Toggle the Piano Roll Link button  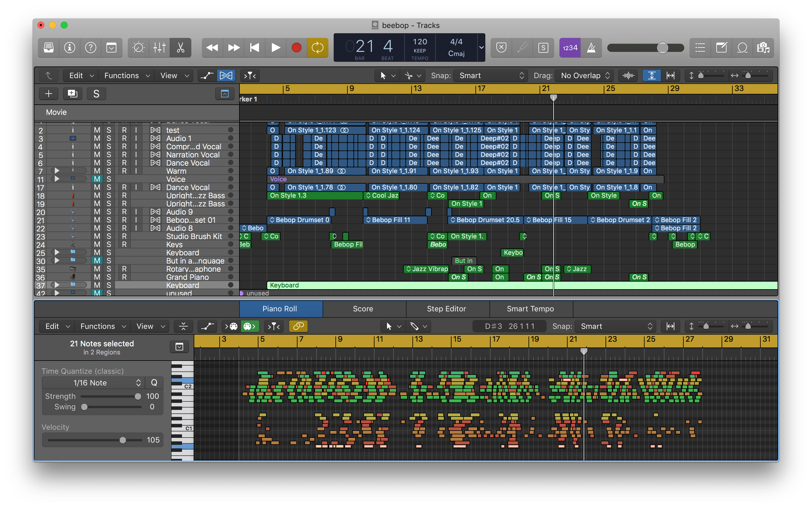tap(298, 326)
